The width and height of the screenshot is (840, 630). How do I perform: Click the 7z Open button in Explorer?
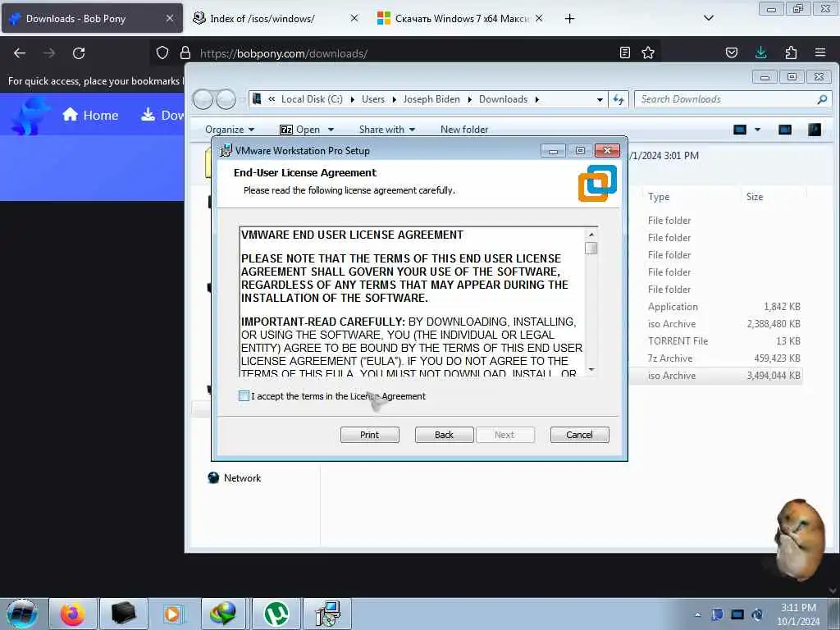299,130
